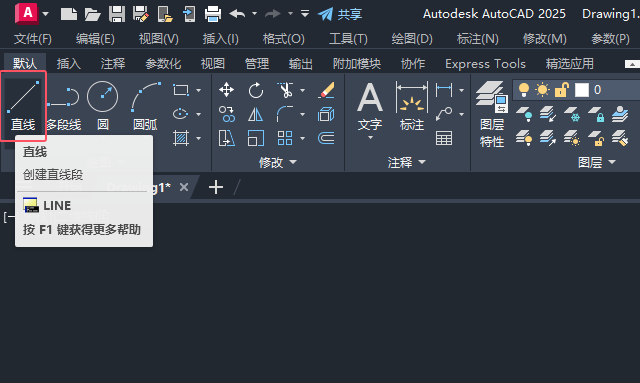Switch to the 注释 ribbon tab

[113, 64]
